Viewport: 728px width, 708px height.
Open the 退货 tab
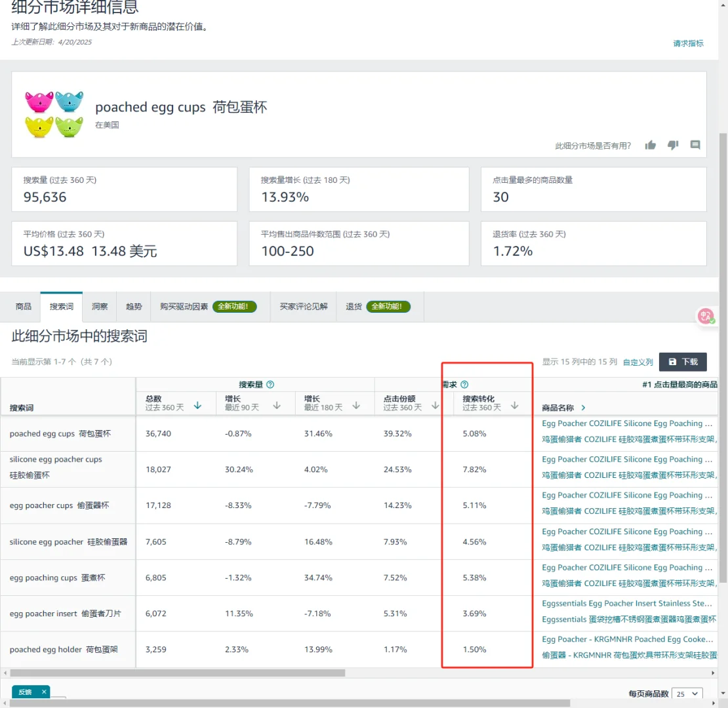coord(379,306)
